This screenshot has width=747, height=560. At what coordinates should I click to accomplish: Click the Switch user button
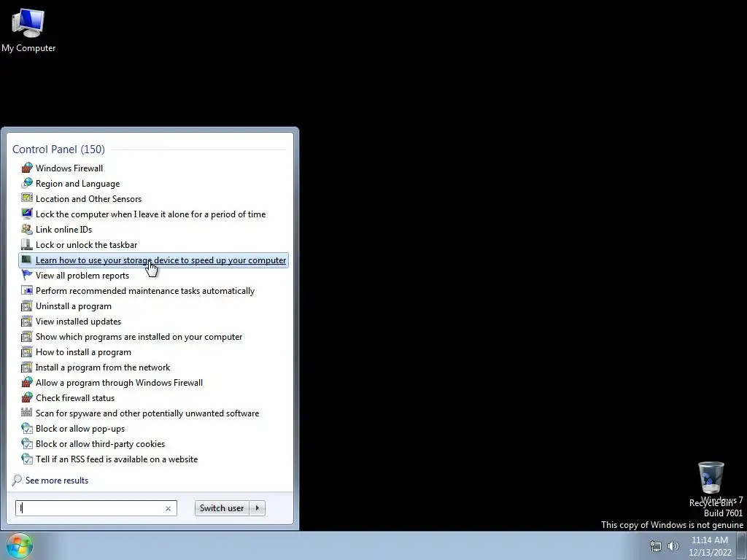[222, 508]
